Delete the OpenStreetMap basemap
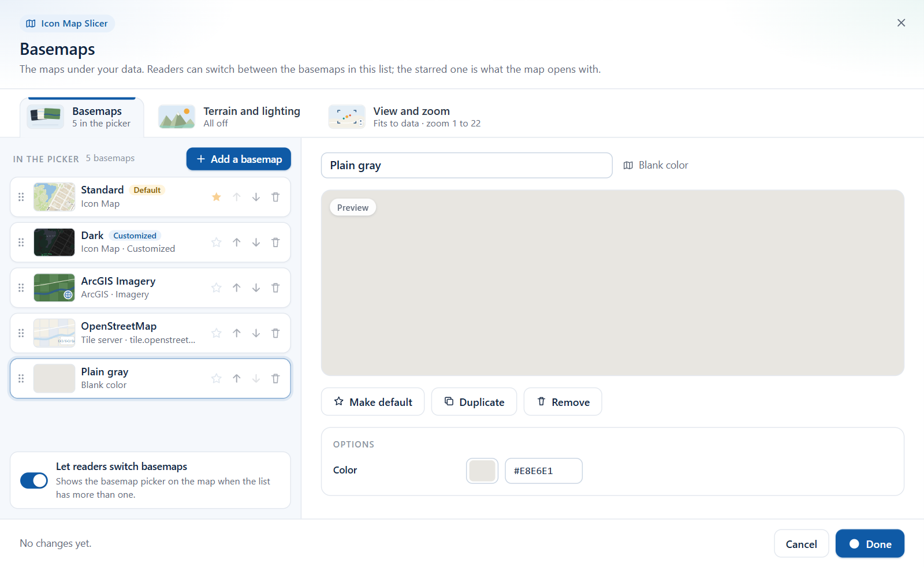The height and width of the screenshot is (567, 924). click(275, 333)
